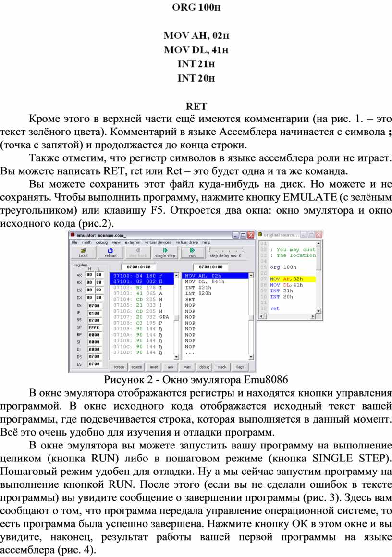The height and width of the screenshot is (557, 392).
Task: Select disassembly line INT 021h
Action: pyautogui.click(x=215, y=287)
